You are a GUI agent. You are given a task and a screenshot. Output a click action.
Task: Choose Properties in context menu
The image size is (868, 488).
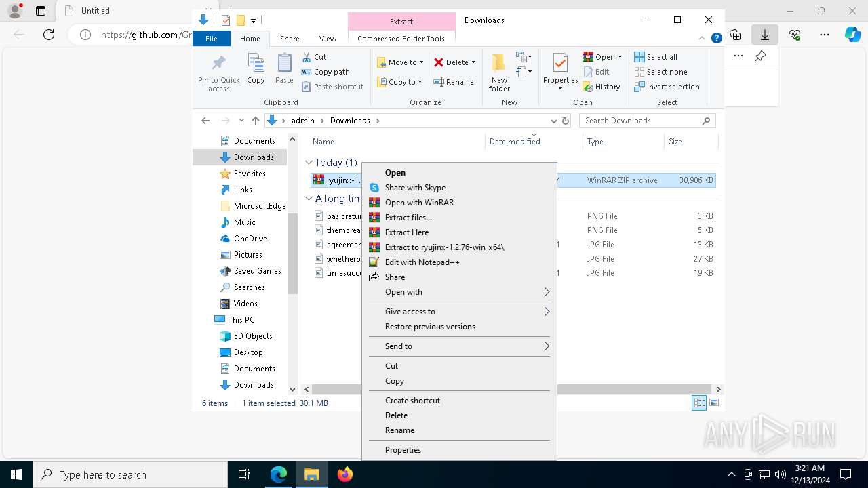(x=459, y=450)
